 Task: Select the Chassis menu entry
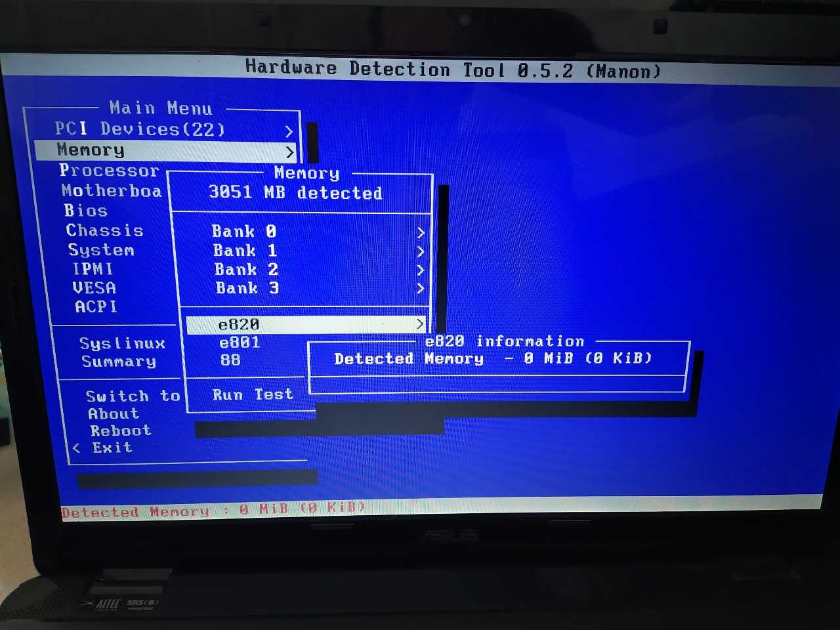104,230
